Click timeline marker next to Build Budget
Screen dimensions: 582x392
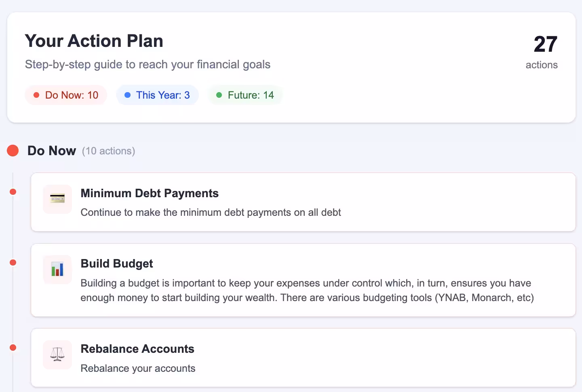click(13, 263)
